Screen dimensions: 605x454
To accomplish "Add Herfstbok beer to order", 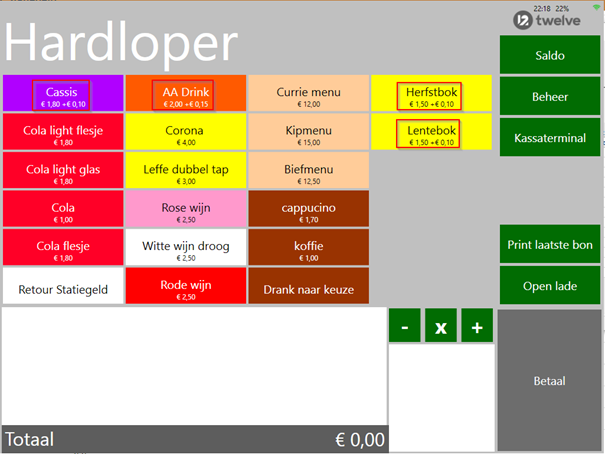I will click(430, 94).
